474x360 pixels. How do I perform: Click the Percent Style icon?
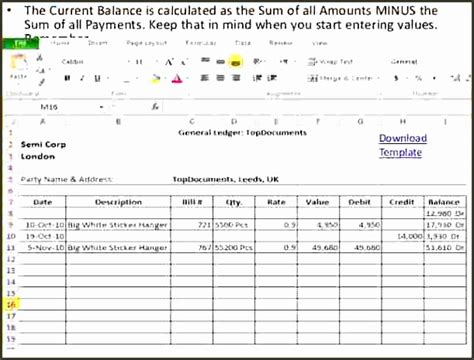tap(418, 78)
